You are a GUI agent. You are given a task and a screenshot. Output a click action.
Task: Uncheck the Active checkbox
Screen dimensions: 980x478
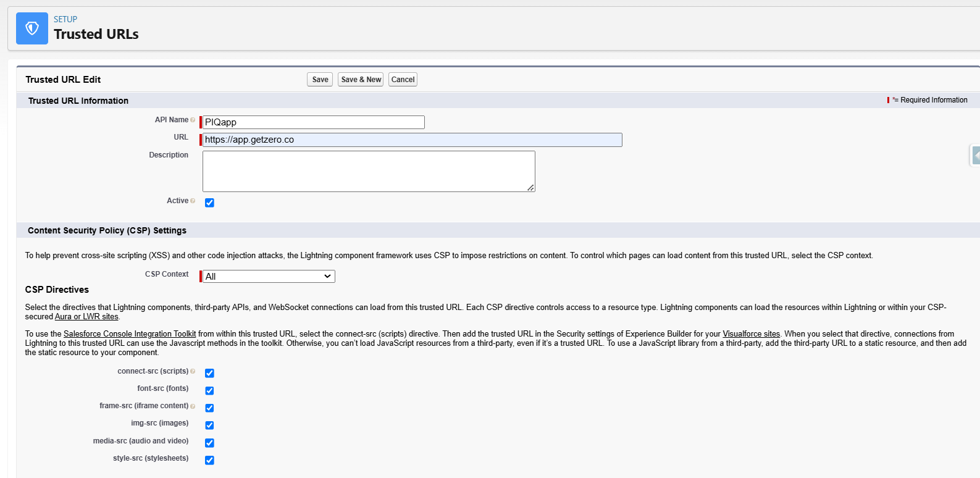click(209, 203)
